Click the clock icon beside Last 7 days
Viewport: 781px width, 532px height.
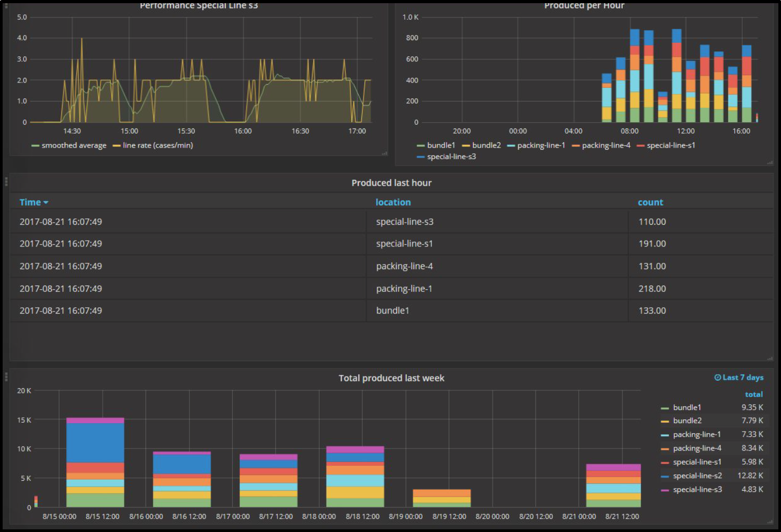pyautogui.click(x=718, y=378)
